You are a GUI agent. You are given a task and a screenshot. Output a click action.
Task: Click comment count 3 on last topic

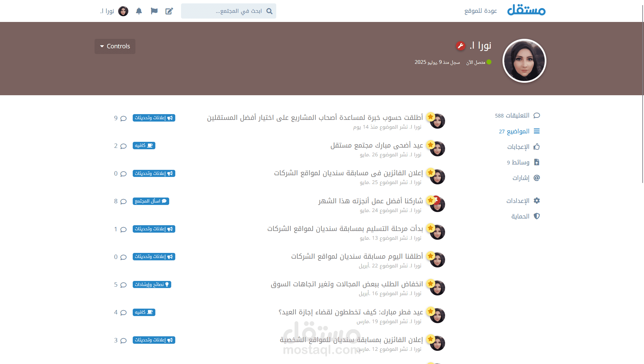coord(120,340)
